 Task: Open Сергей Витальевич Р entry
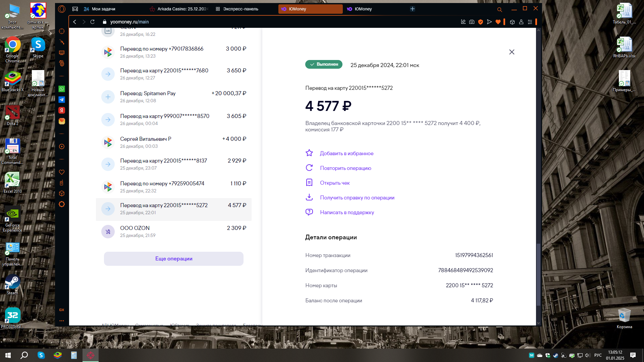pos(174,142)
